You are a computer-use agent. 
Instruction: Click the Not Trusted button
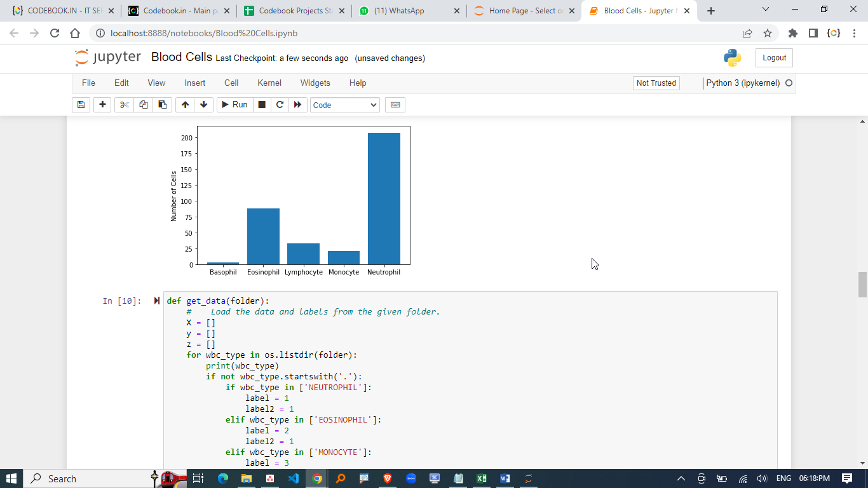(x=656, y=83)
